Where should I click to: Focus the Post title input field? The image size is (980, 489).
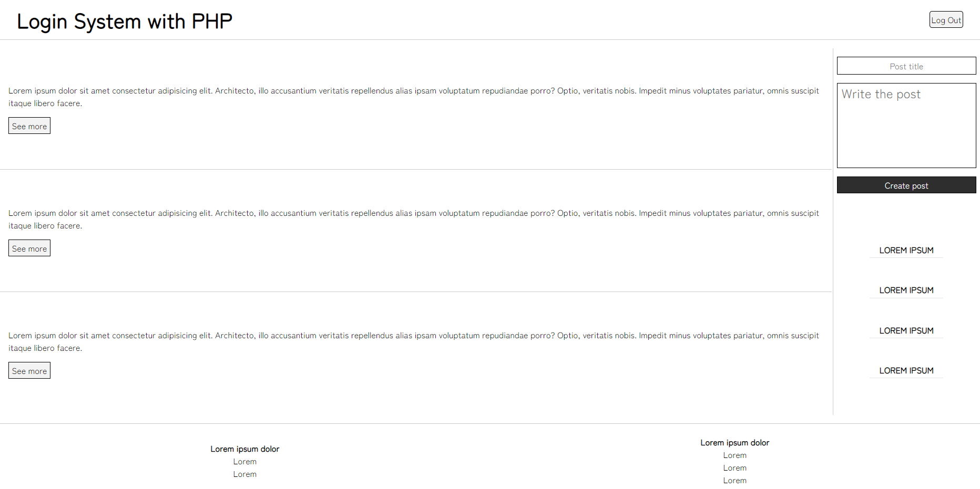pyautogui.click(x=906, y=66)
